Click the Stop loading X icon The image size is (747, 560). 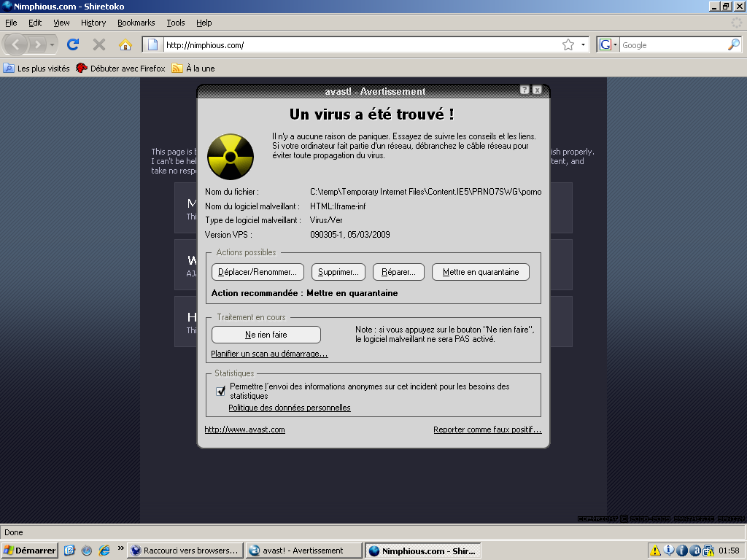click(x=99, y=44)
